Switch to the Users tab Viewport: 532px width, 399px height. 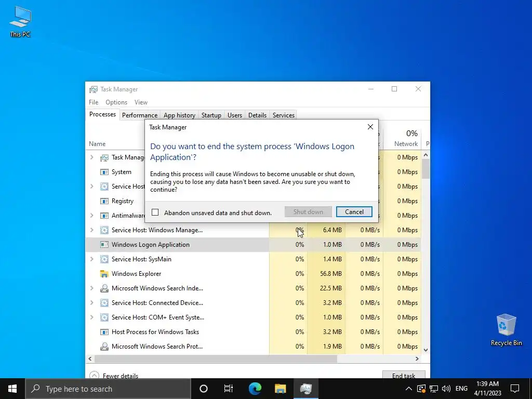[234, 115]
